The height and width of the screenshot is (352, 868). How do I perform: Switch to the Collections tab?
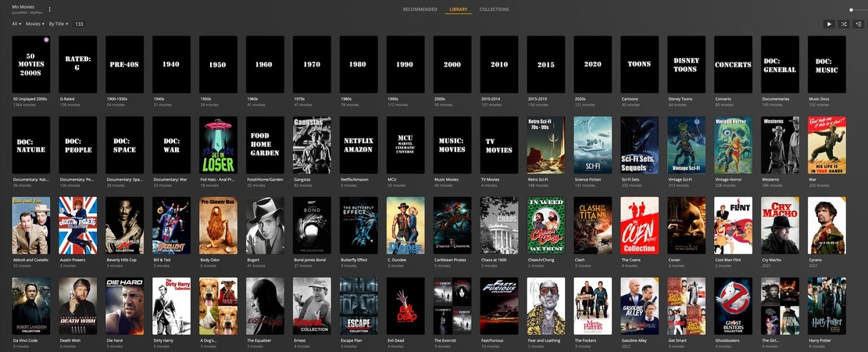(494, 9)
